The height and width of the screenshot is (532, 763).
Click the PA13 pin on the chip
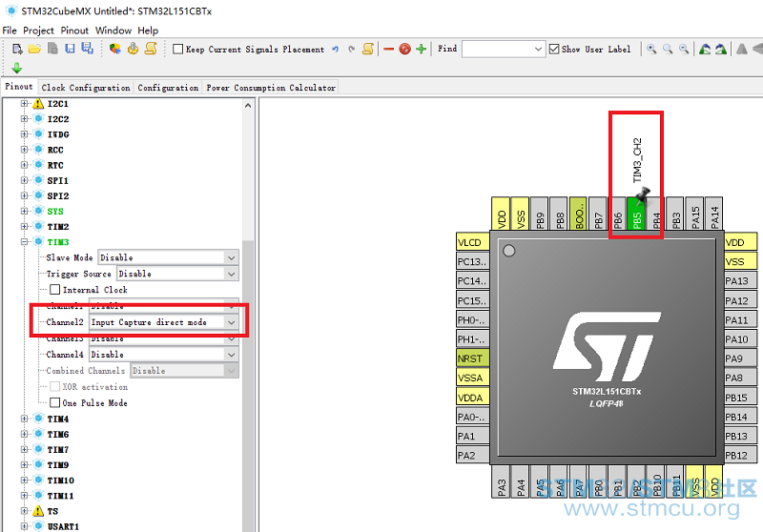740,281
